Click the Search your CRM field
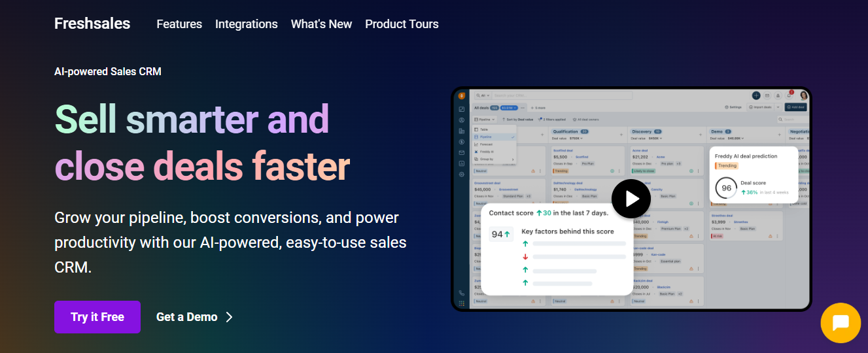868x353 pixels. point(562,95)
